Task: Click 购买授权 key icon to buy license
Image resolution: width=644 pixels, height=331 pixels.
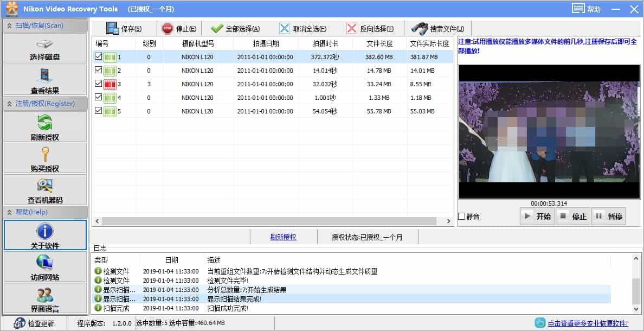Action: [x=45, y=158]
